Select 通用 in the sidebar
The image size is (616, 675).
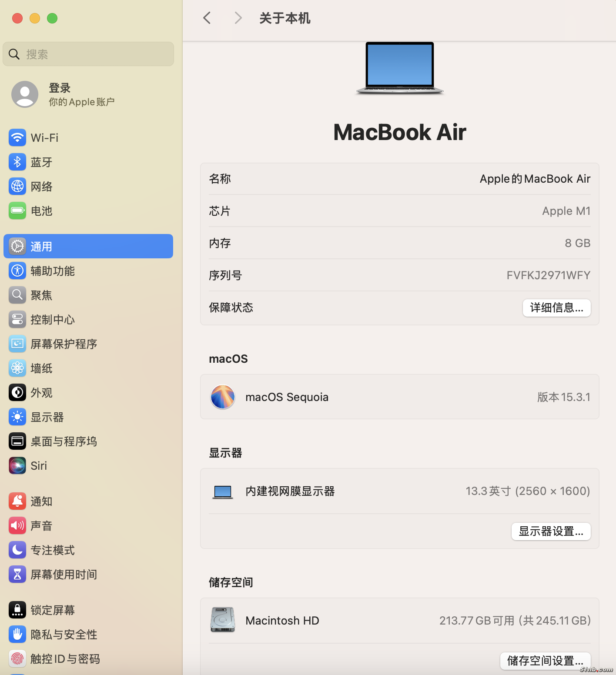click(x=42, y=246)
